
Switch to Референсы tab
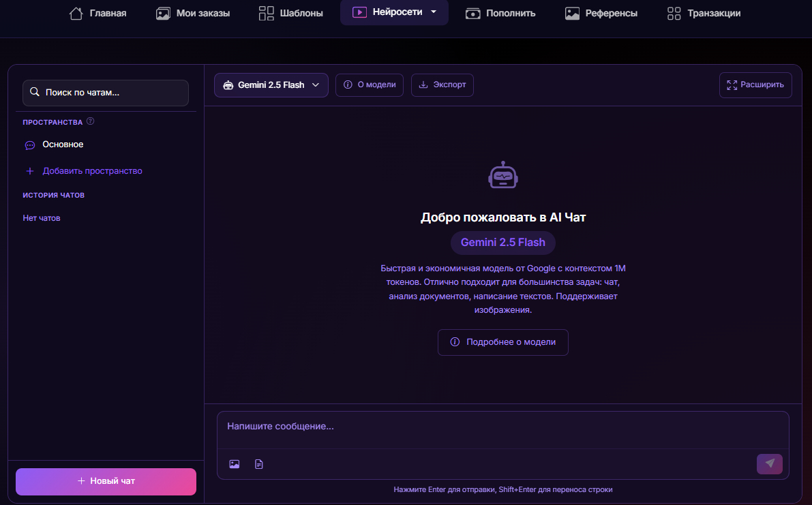[x=601, y=13]
